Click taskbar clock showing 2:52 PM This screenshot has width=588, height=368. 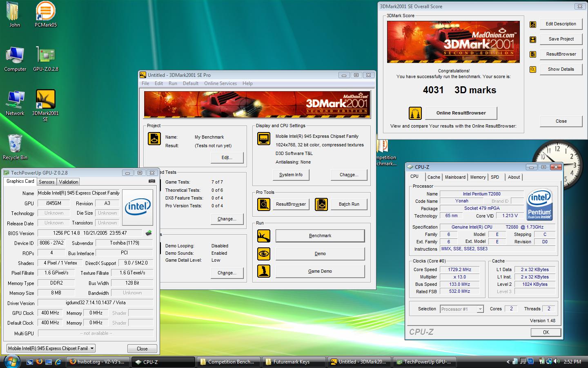pyautogui.click(x=572, y=362)
